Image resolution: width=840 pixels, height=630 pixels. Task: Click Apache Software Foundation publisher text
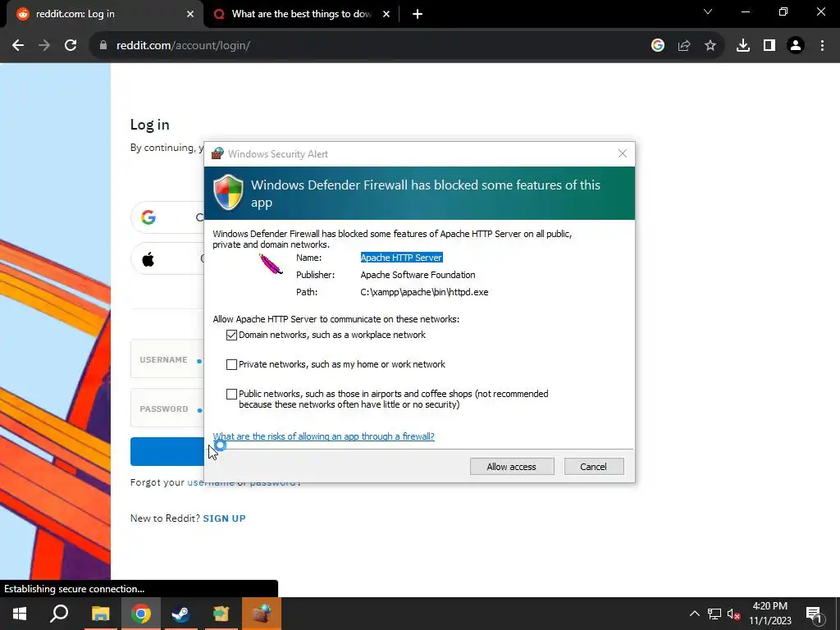tap(418, 275)
